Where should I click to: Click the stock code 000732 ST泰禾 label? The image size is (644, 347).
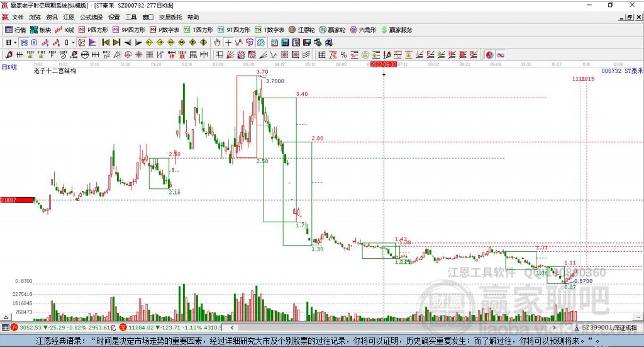click(622, 71)
